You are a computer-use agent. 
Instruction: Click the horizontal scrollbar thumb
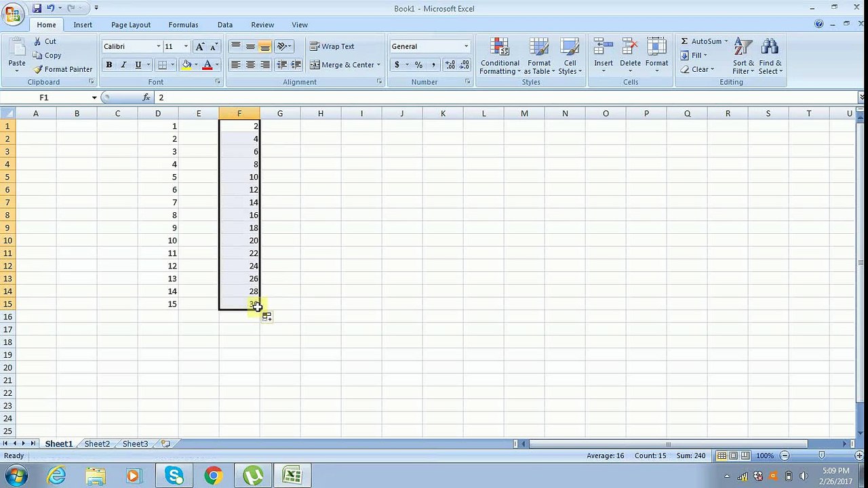pyautogui.click(x=668, y=444)
